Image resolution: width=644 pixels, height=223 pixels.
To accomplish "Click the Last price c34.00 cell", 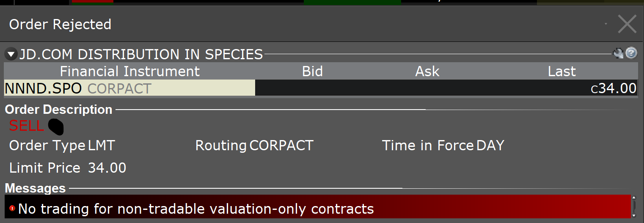I will [x=614, y=88].
